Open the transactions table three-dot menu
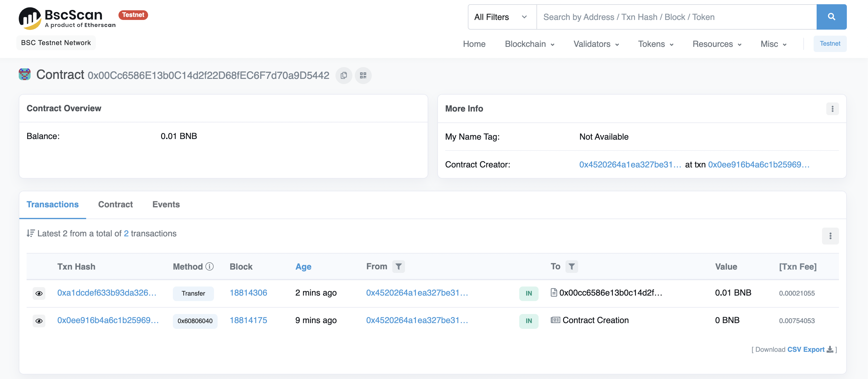The width and height of the screenshot is (868, 379). [830, 236]
